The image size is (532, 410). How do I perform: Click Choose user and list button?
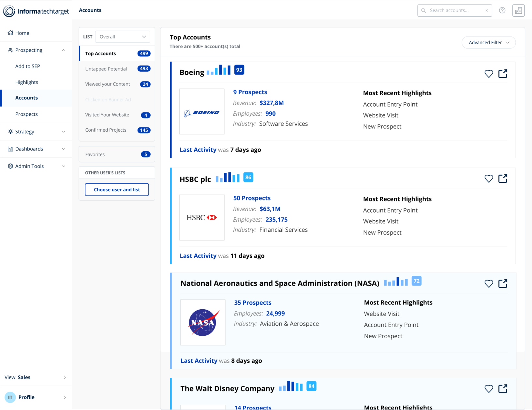click(x=117, y=189)
